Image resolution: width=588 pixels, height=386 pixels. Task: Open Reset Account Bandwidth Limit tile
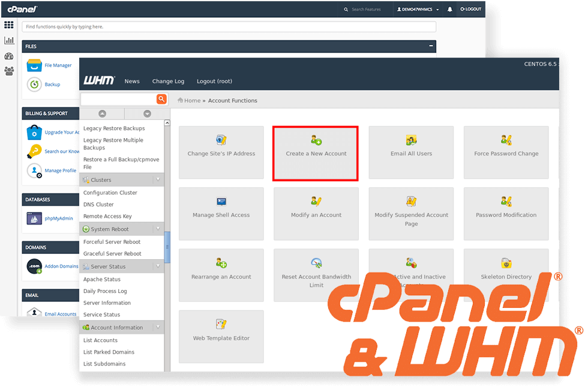point(316,276)
